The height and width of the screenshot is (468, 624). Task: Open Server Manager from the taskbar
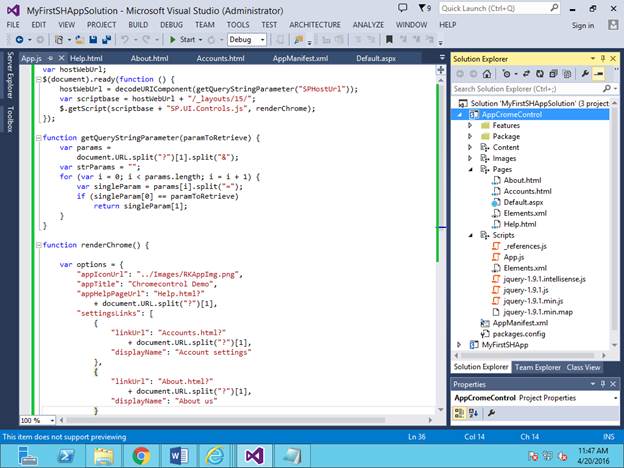click(x=28, y=456)
